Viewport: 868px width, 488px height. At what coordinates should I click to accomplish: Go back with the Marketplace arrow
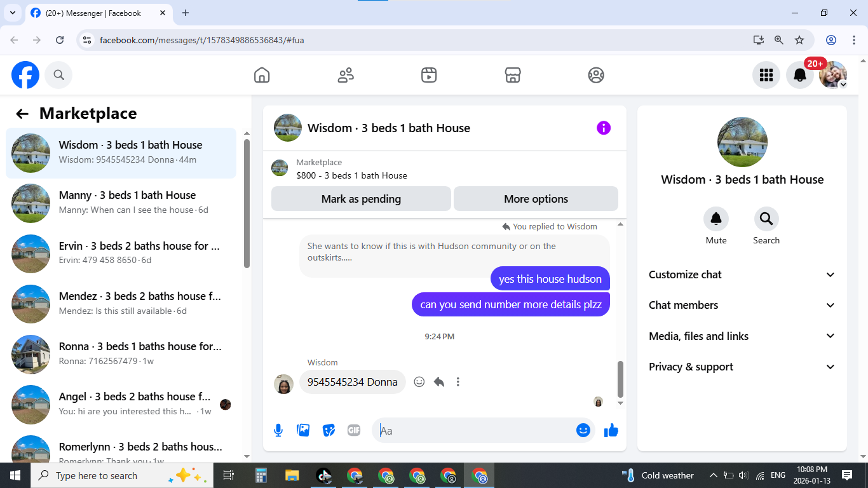pyautogui.click(x=22, y=114)
